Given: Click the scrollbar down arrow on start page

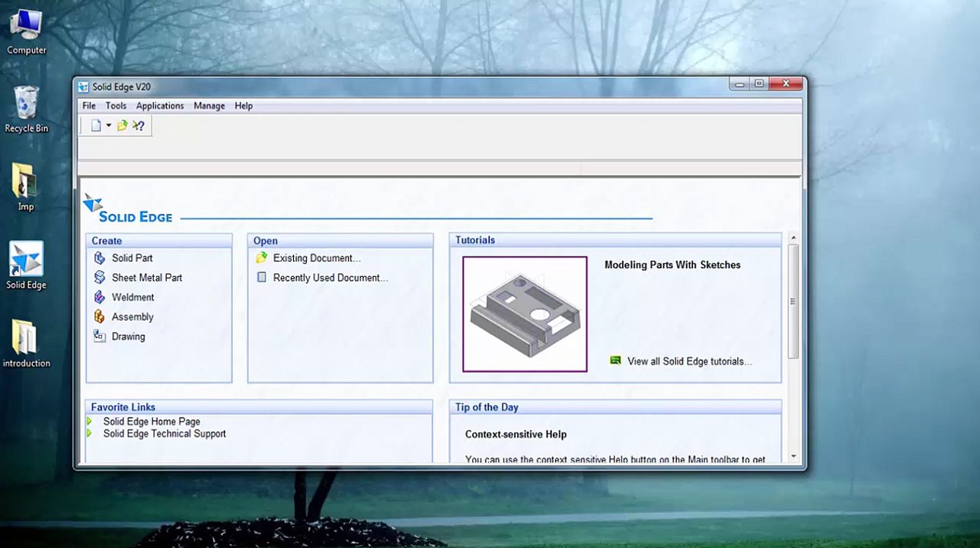Looking at the screenshot, I should click(793, 457).
